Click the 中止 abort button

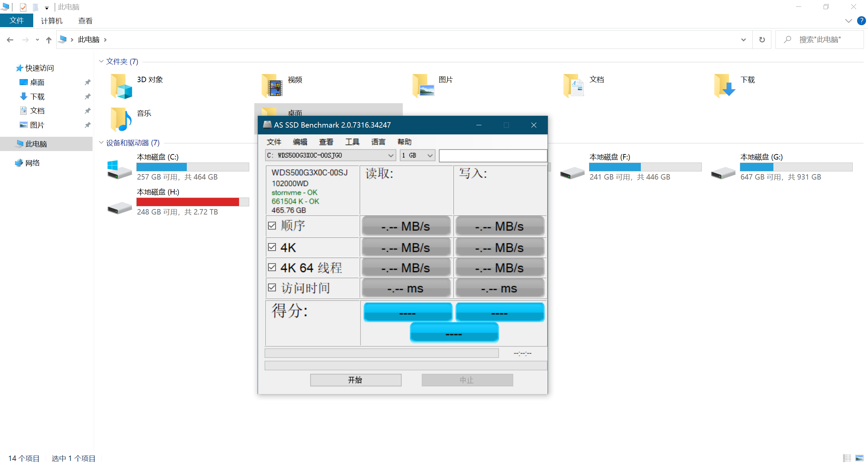pyautogui.click(x=467, y=380)
